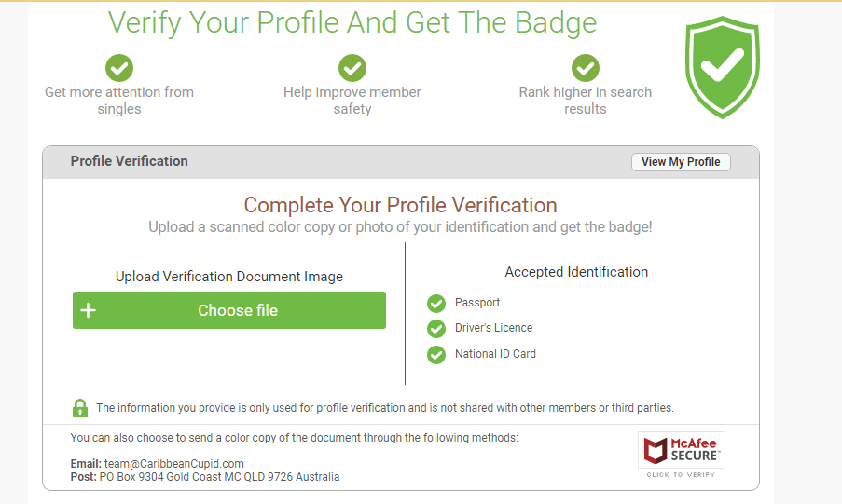842x504 pixels.
Task: Click the green checkmark beside Passport
Action: pos(436,304)
